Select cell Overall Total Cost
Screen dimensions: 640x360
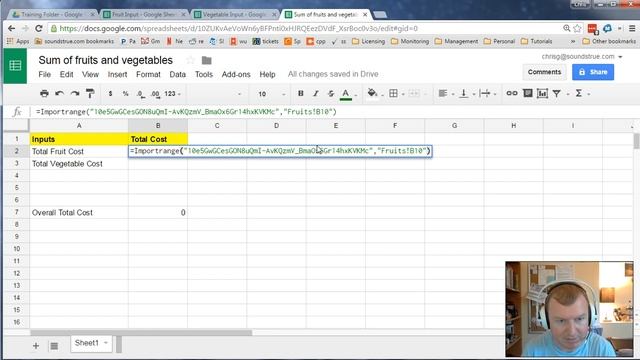pos(79,213)
